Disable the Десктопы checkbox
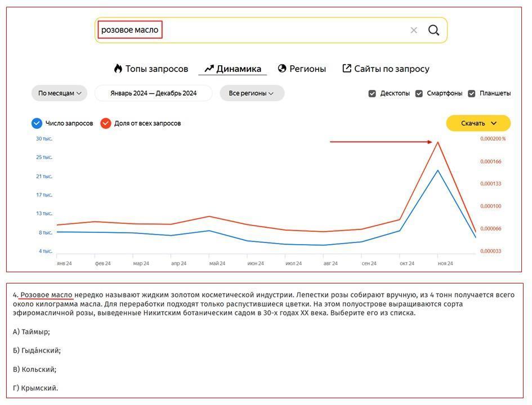Image resolution: width=532 pixels, height=405 pixels. (372, 93)
